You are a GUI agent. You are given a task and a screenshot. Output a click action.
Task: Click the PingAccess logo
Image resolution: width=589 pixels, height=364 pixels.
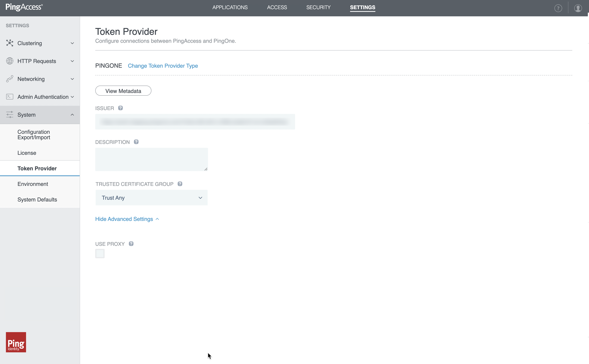click(x=24, y=7)
